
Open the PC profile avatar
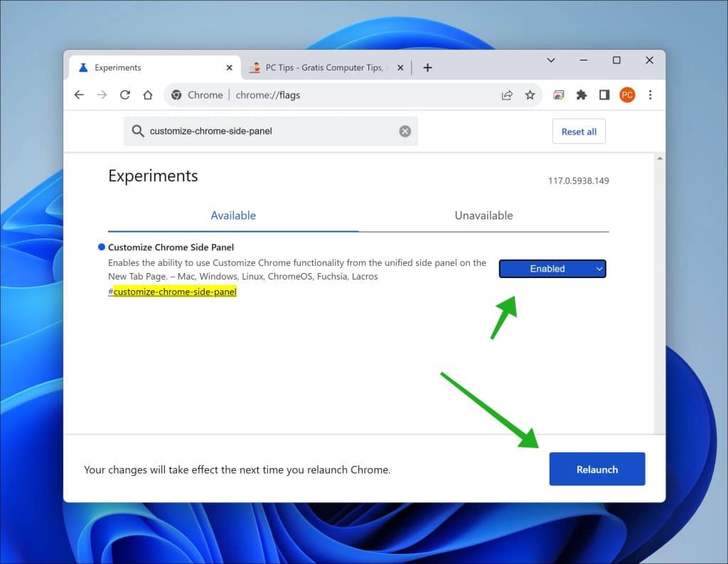627,95
